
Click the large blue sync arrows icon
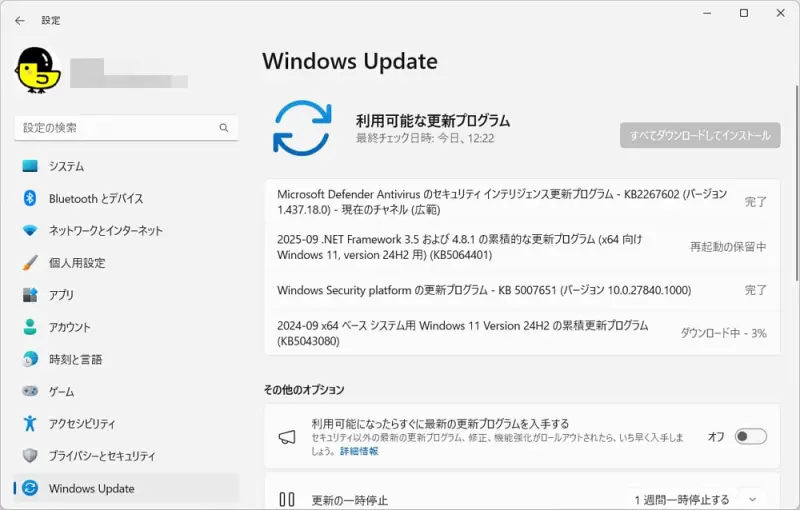[x=302, y=128]
